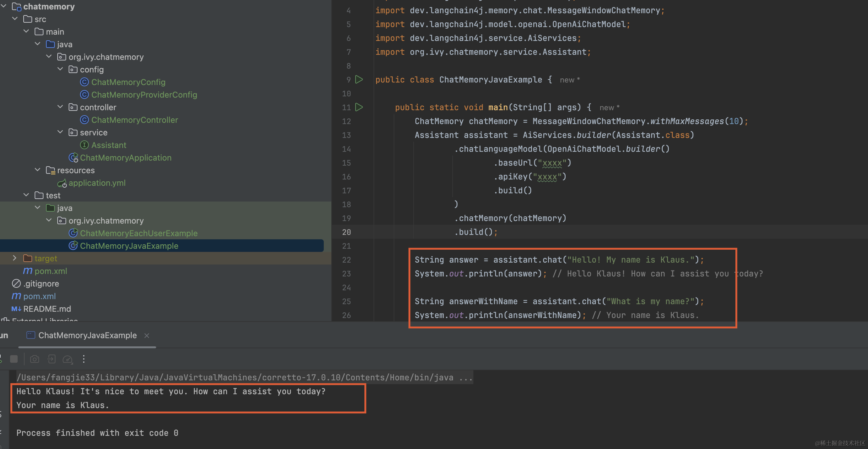Collapse the config package chevron
The width and height of the screenshot is (868, 449).
(60, 69)
